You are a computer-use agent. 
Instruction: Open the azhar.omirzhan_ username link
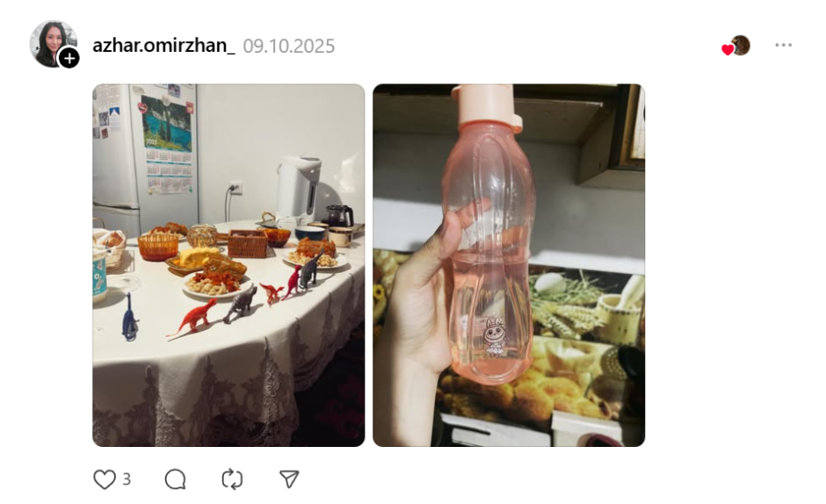163,46
